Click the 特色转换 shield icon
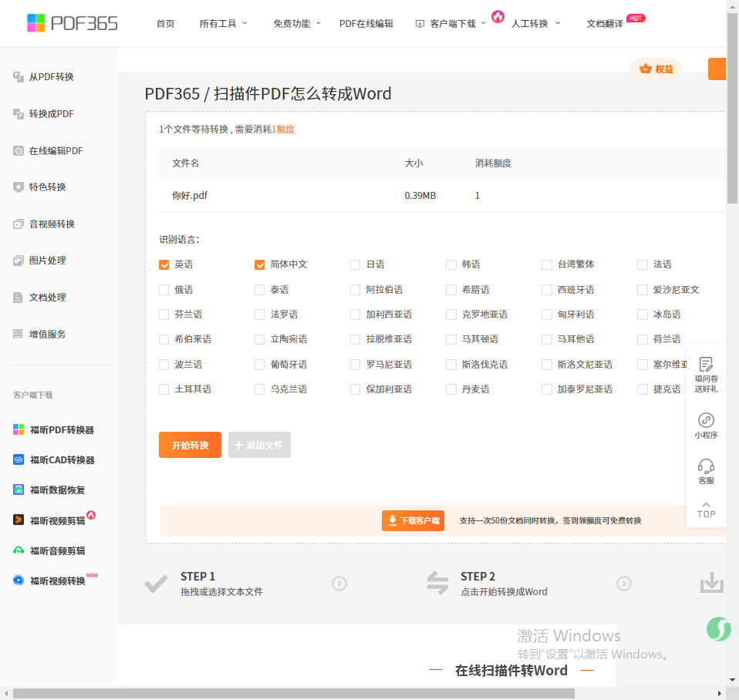This screenshot has height=700, width=739. click(19, 187)
